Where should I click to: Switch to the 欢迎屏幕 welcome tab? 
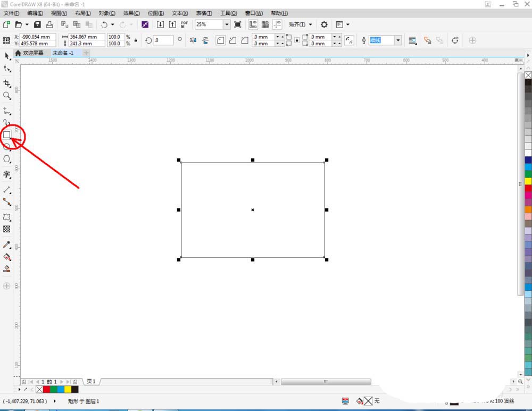click(32, 53)
